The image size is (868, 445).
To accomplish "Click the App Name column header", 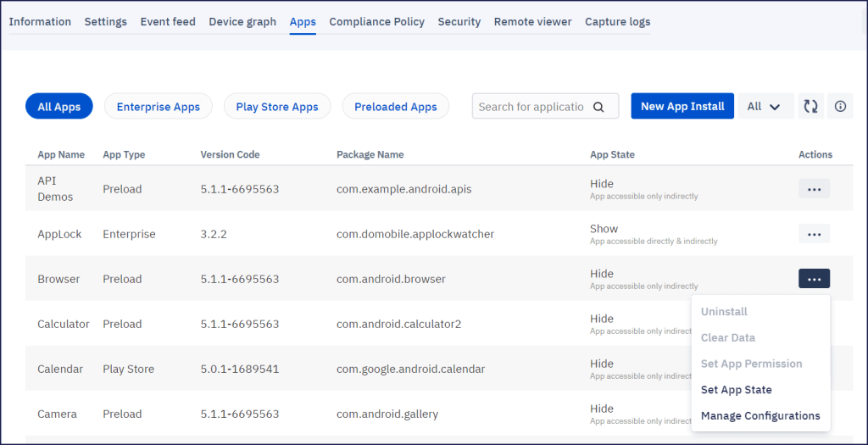I will coord(61,154).
